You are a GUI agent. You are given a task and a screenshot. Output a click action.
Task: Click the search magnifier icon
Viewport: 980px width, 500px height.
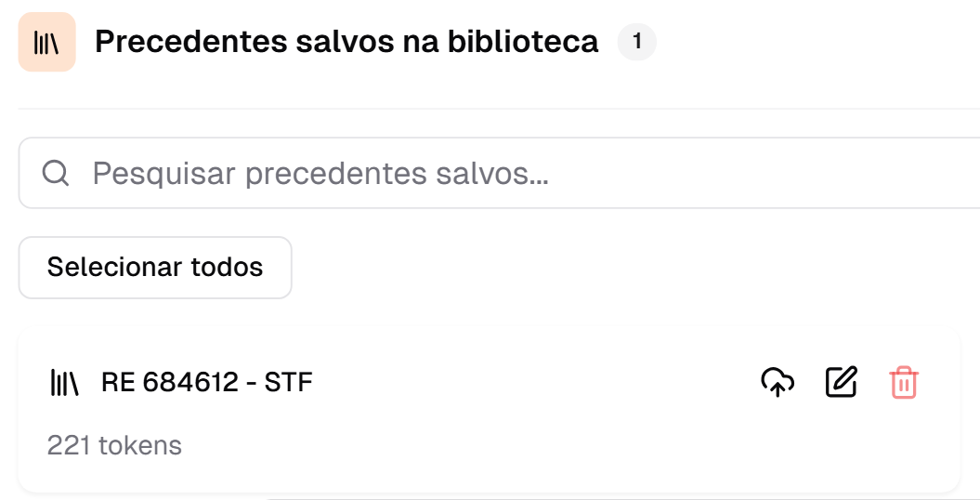pos(56,173)
